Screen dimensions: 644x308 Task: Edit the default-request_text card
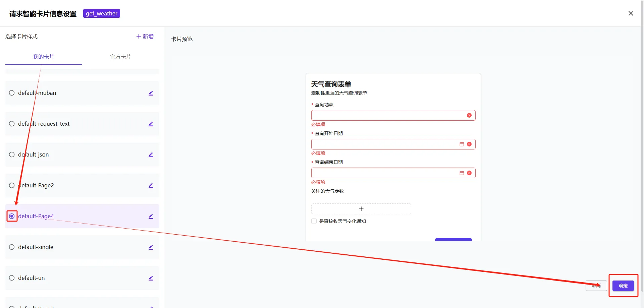point(151,124)
